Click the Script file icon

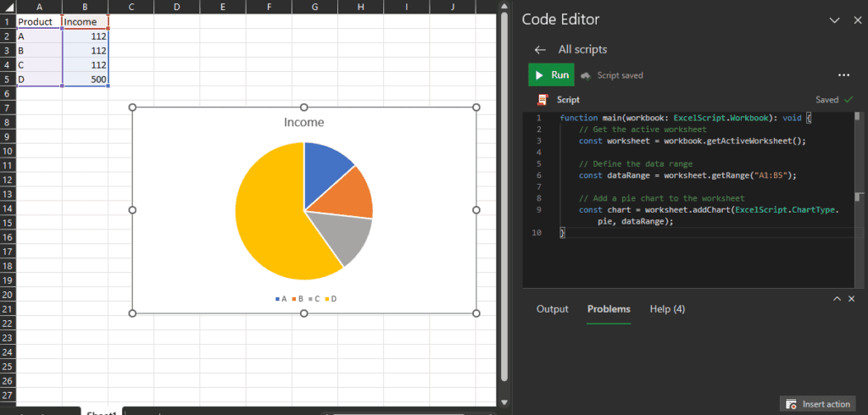542,99
